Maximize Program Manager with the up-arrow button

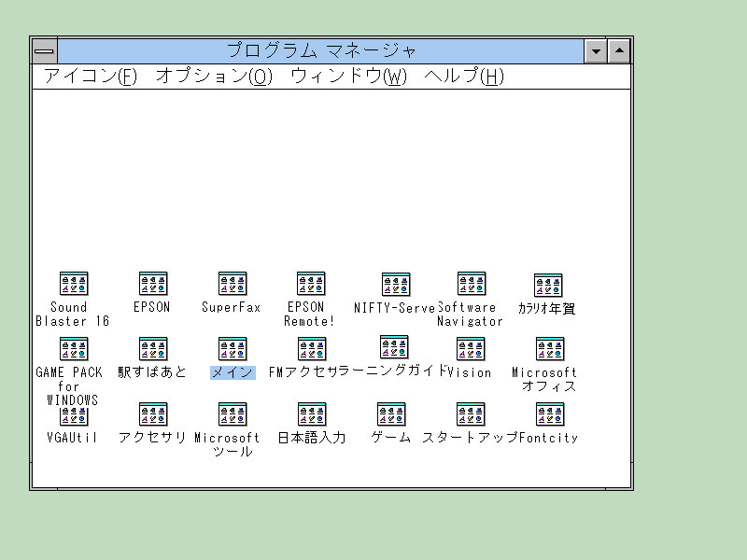[x=619, y=51]
